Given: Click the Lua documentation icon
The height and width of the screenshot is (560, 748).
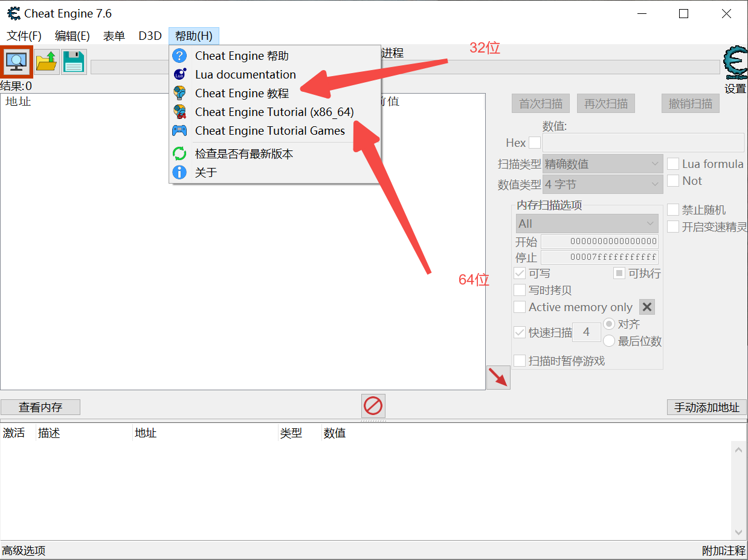Looking at the screenshot, I should click(179, 74).
